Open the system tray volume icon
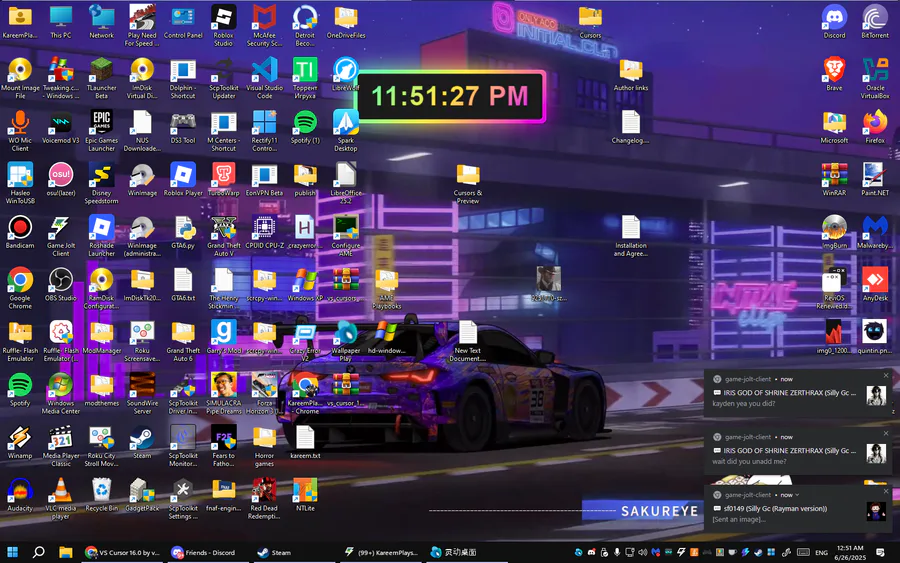 click(x=642, y=552)
